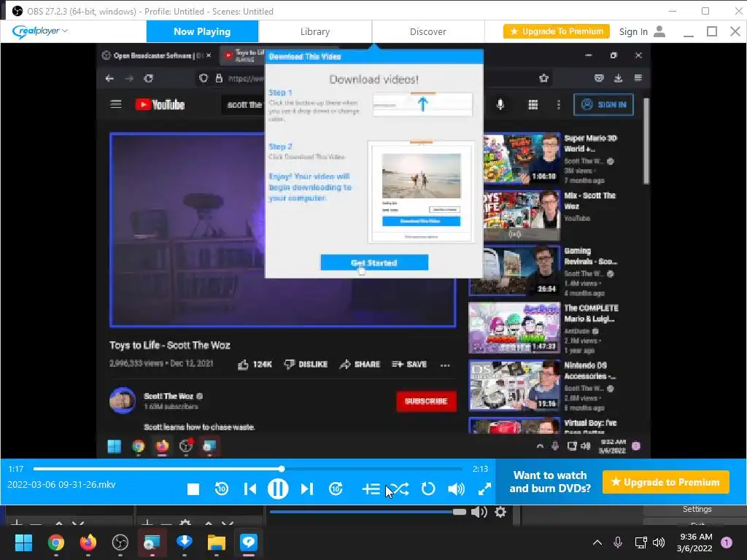The width and height of the screenshot is (747, 560).
Task: Click the recorded YouTube voice search microphone
Action: [x=500, y=105]
